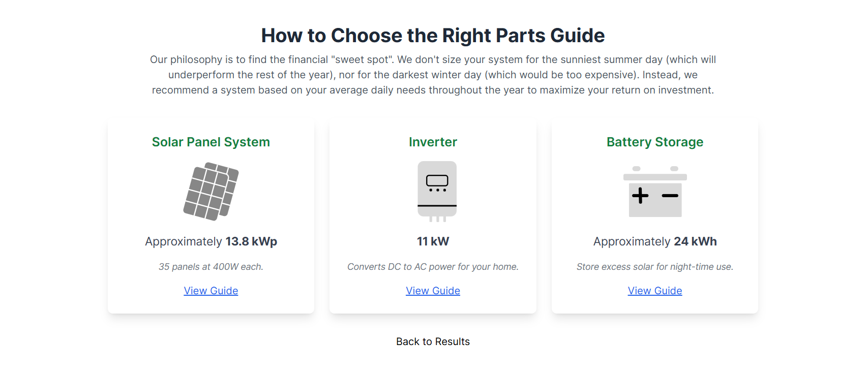Click the 35 panels at 400W description
This screenshot has height=372, width=868.
coord(211,266)
